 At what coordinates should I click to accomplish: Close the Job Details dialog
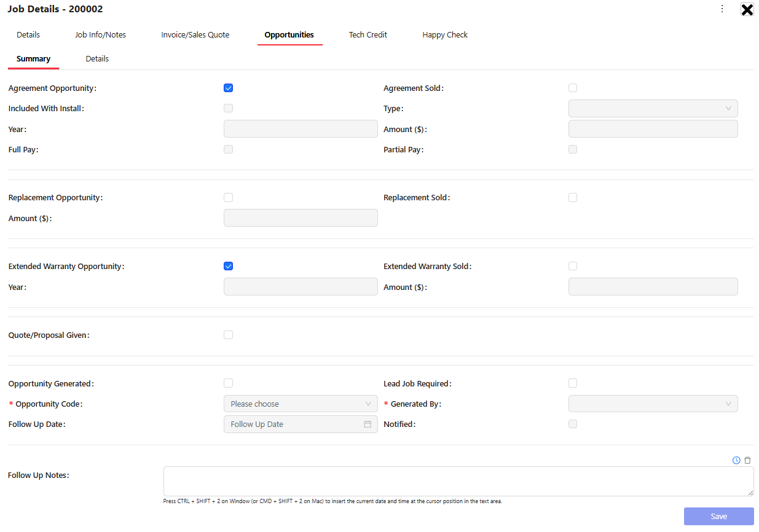coord(747,9)
